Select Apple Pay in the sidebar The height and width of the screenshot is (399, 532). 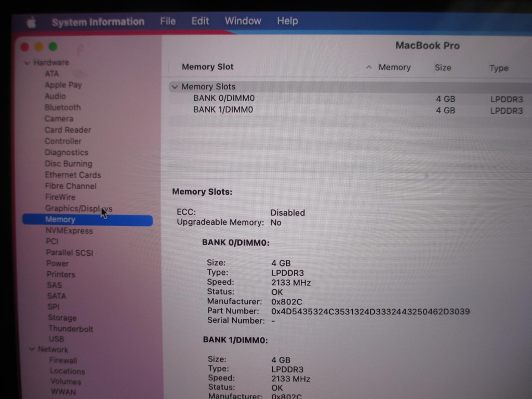63,85
